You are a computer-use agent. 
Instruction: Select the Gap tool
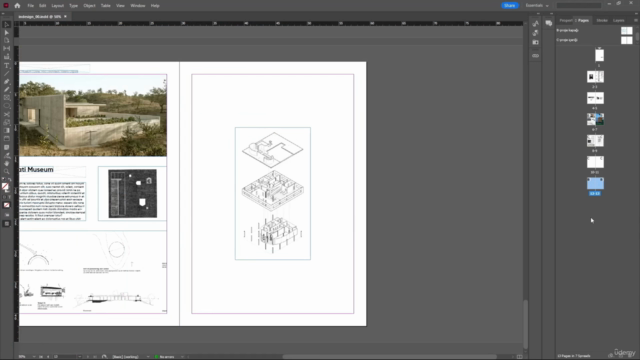point(7,49)
